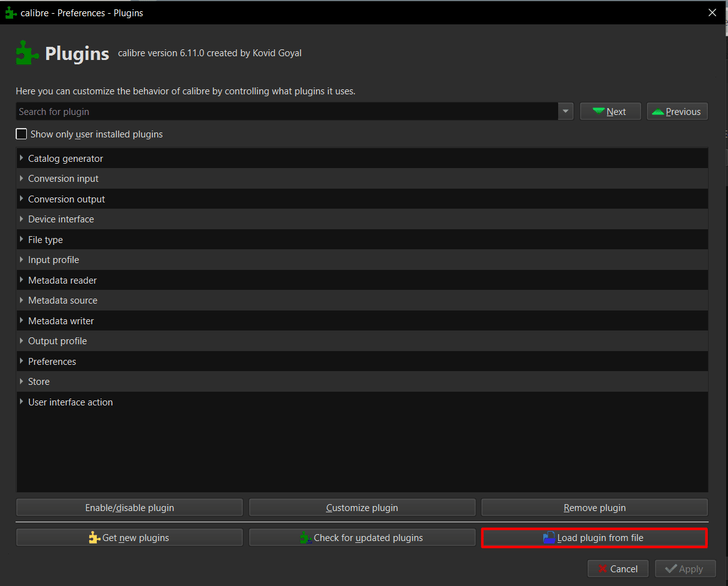The height and width of the screenshot is (586, 728).
Task: Open the search plugin history dropdown
Action: click(566, 111)
